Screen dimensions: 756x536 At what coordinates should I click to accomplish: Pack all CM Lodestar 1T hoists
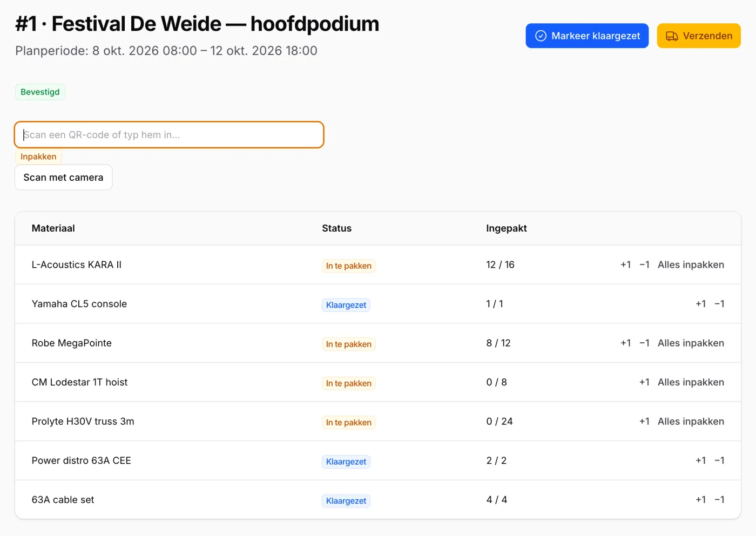tap(691, 382)
